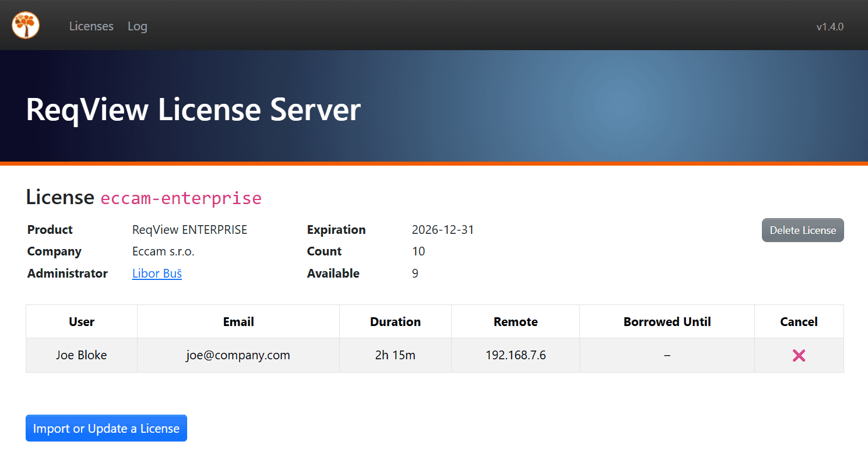Select the 192.168.7.6 remote address cell
The height and width of the screenshot is (459, 868).
point(515,355)
